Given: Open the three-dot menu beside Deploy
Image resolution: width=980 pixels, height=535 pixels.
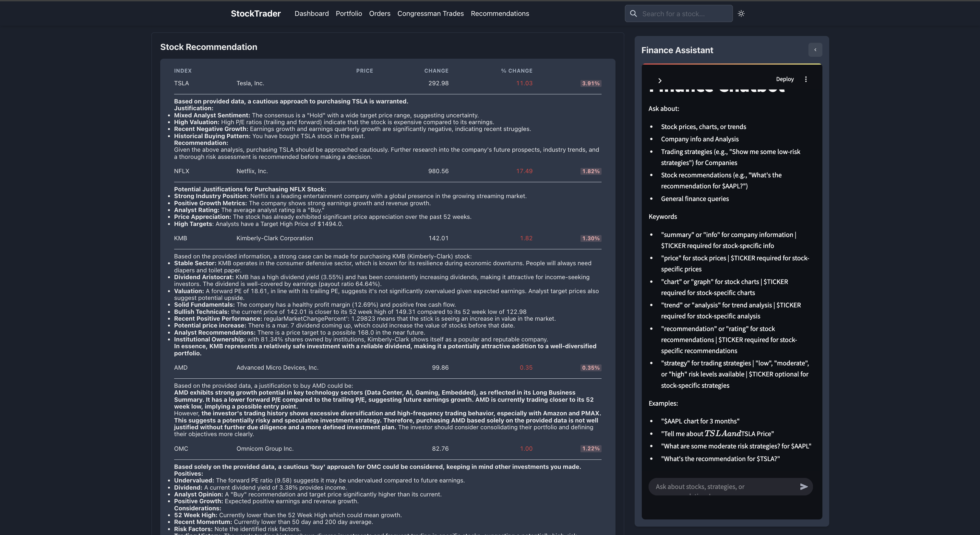Looking at the screenshot, I should [806, 79].
